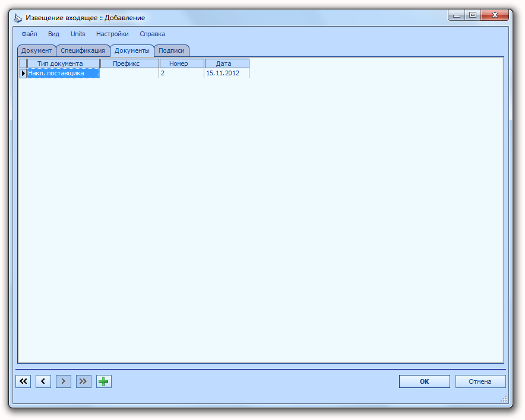Image resolution: width=525 pixels, height=420 pixels.
Task: Open the Units menu
Action: (x=78, y=34)
